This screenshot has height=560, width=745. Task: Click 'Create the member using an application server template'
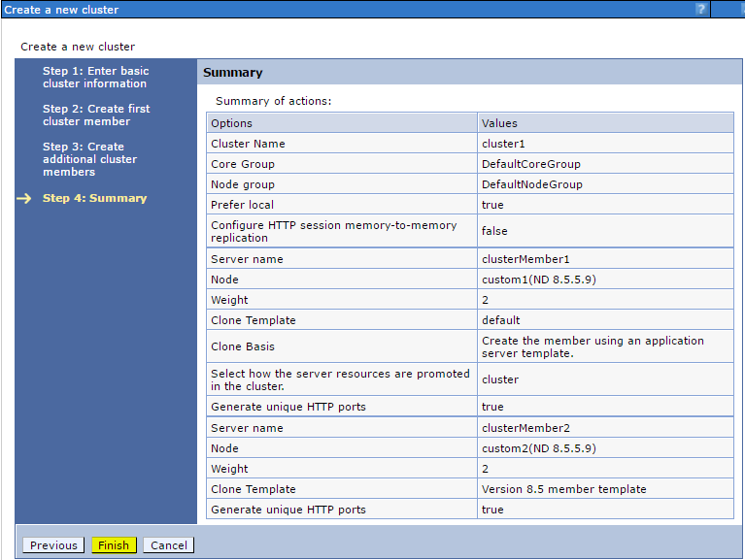pos(593,346)
